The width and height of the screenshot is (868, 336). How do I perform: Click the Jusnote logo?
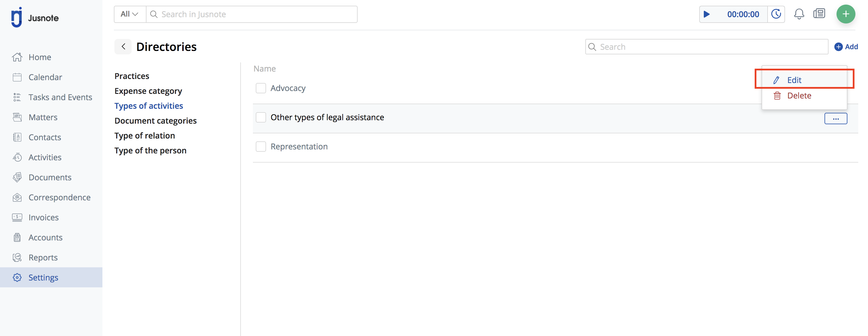pos(35,17)
